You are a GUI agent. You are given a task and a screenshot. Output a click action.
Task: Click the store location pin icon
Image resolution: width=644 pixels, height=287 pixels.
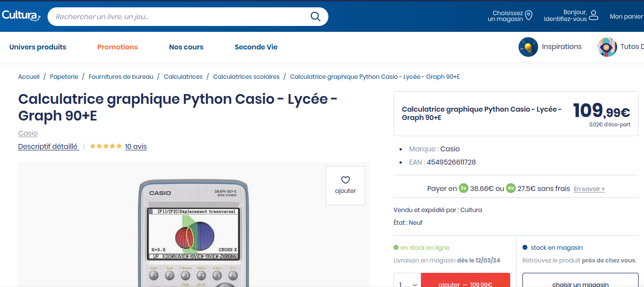pyautogui.click(x=528, y=16)
